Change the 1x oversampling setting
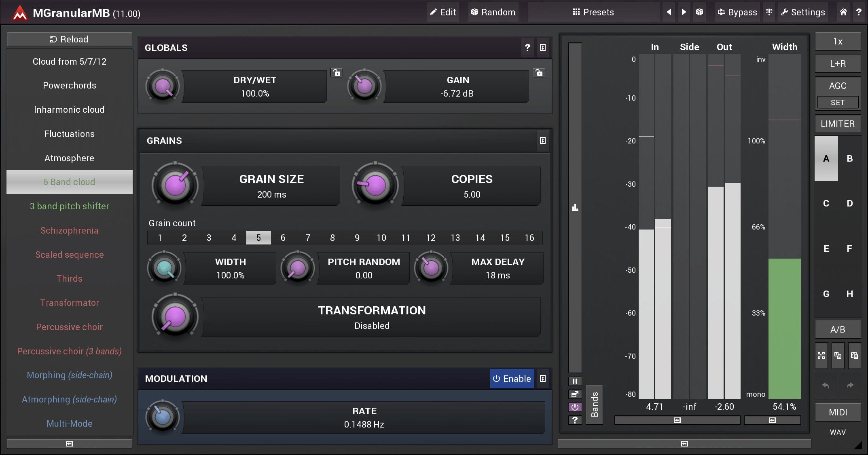The image size is (868, 455). click(838, 42)
